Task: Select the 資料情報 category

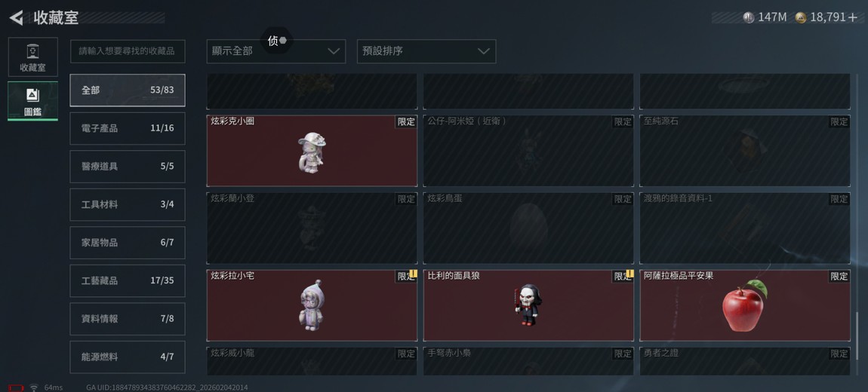Action: pyautogui.click(x=128, y=319)
